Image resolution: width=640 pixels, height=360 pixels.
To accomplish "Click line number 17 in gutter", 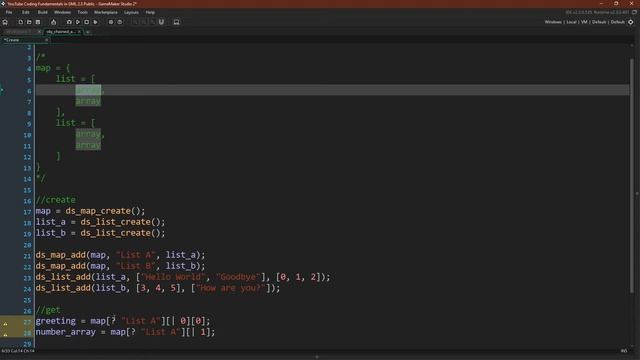I will click(x=27, y=212).
